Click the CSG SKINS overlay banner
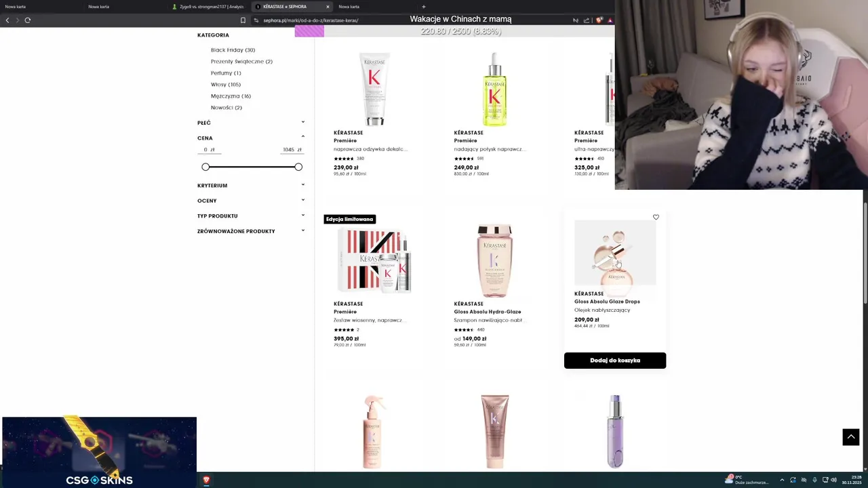The image size is (868, 488). [99, 452]
